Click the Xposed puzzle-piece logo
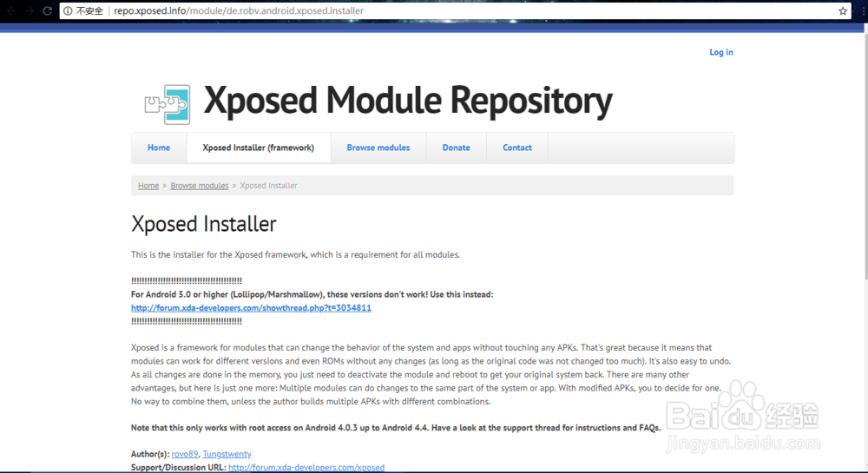Viewport: 868px width, 473px height. [x=168, y=104]
